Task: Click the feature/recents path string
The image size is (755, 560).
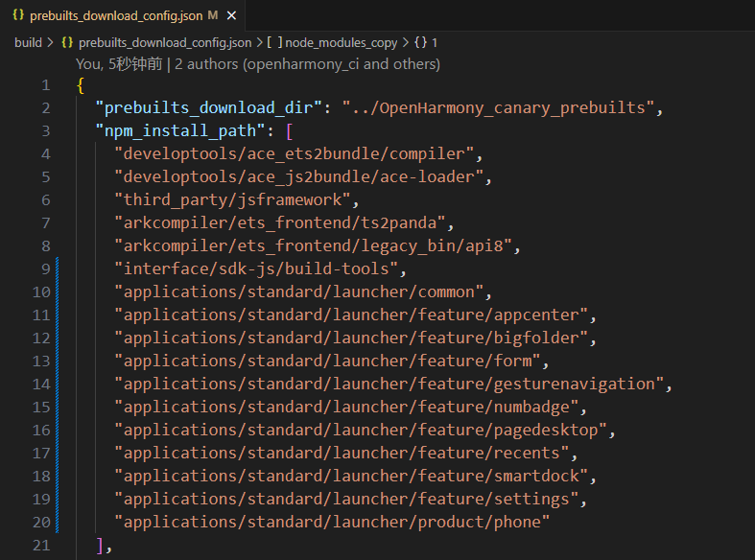Action: (x=342, y=454)
